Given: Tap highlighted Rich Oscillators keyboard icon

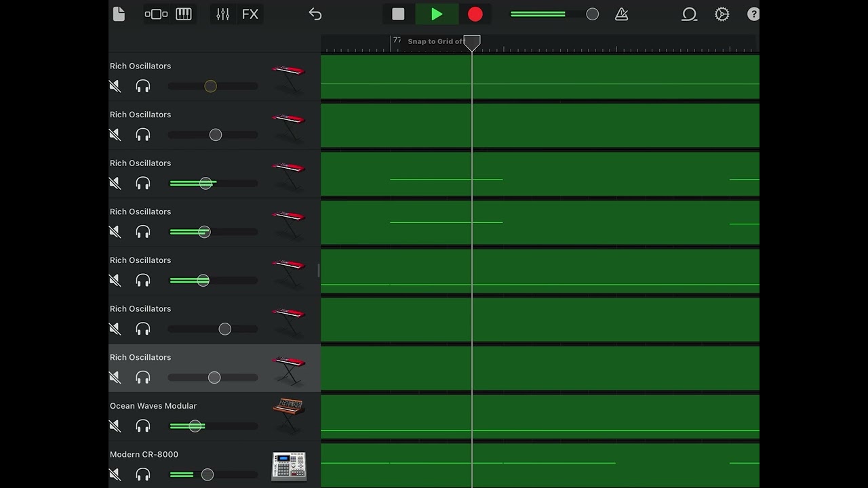Looking at the screenshot, I should click(x=289, y=369).
